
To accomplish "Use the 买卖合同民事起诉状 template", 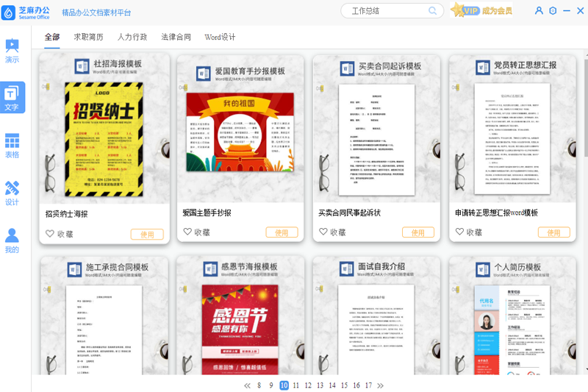I will (418, 232).
